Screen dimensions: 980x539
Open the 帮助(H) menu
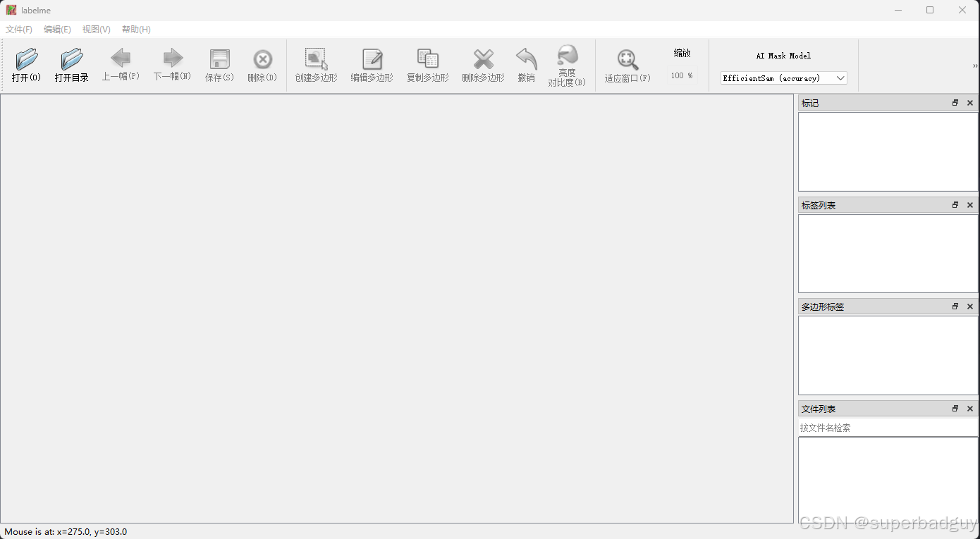tap(136, 30)
